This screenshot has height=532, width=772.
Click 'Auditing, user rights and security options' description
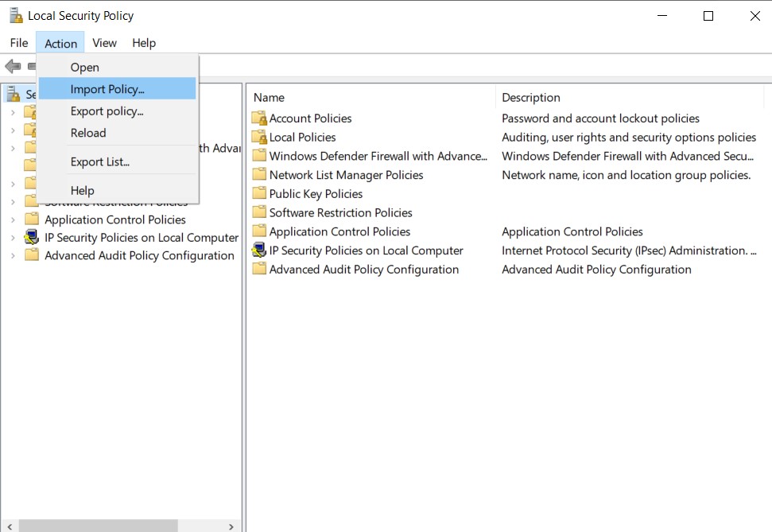[x=629, y=137]
